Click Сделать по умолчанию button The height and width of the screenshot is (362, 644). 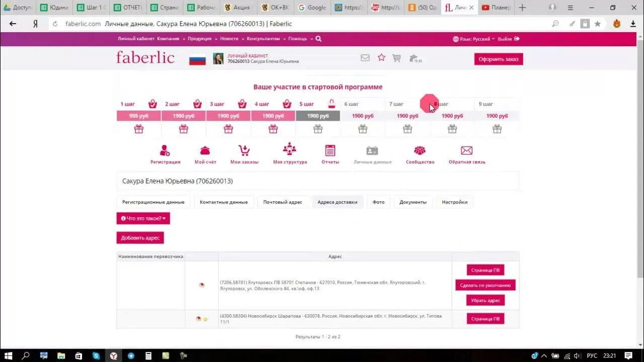pos(486,285)
